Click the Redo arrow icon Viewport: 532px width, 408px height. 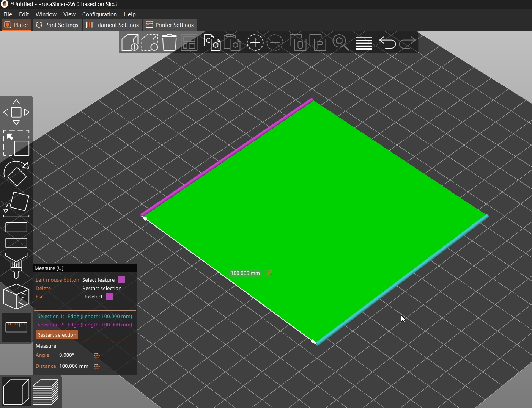tap(408, 42)
